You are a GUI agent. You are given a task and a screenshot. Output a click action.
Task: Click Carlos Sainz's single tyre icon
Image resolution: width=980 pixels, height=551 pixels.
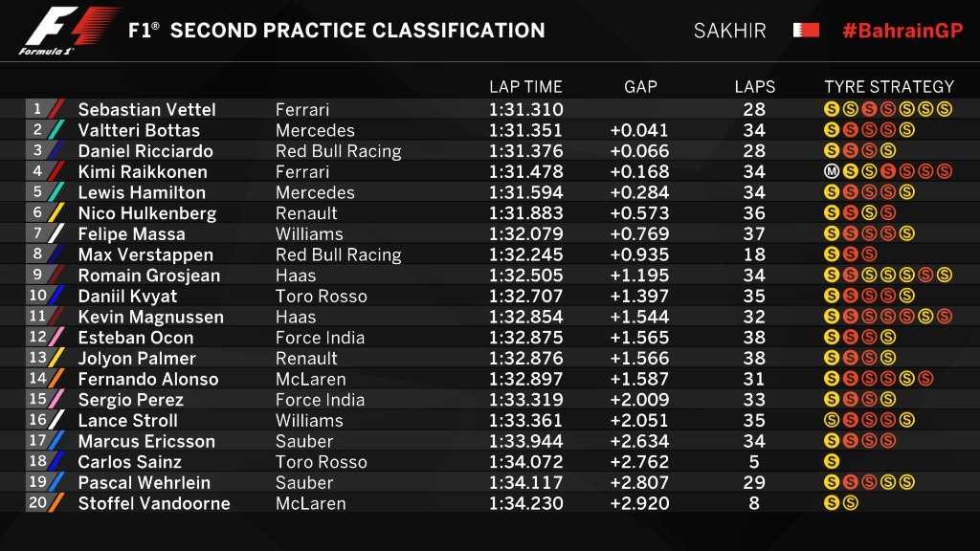[832, 462]
